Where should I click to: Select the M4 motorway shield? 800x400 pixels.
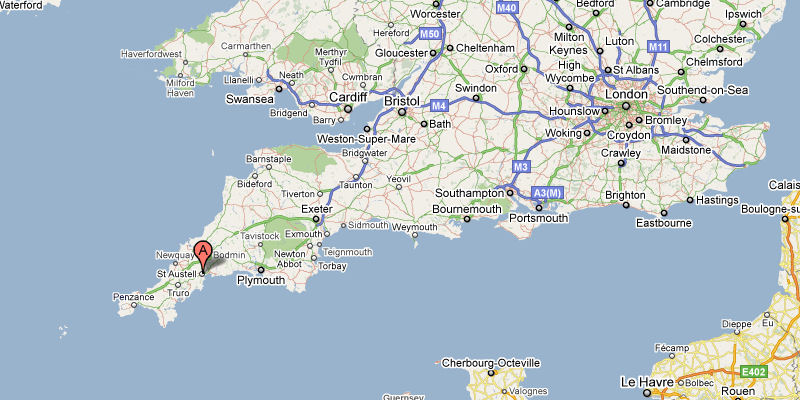click(439, 106)
